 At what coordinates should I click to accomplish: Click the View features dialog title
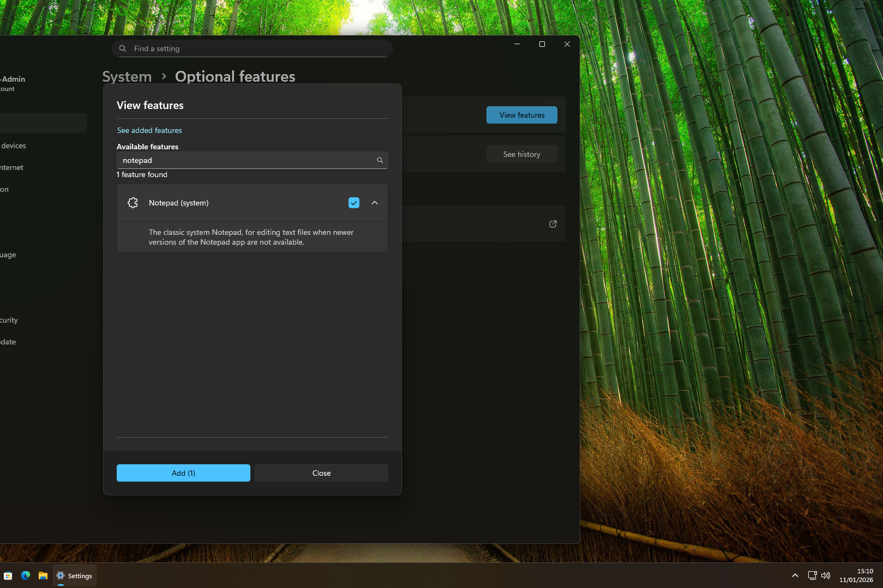(x=150, y=105)
